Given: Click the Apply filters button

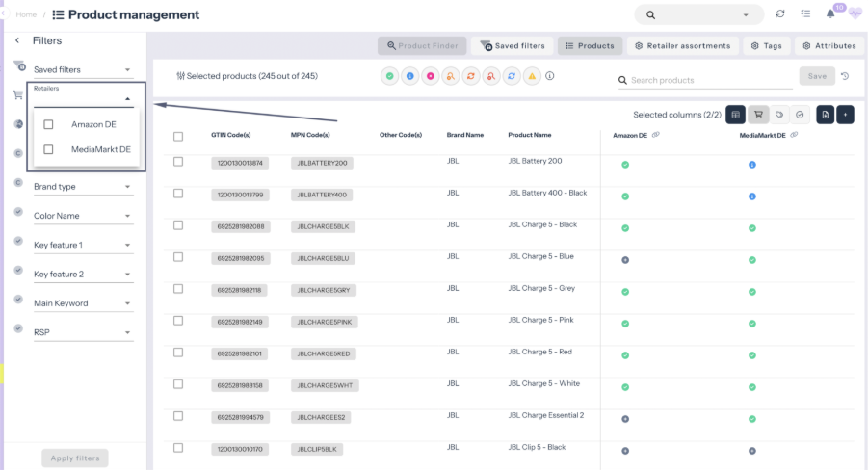Looking at the screenshot, I should click(75, 458).
